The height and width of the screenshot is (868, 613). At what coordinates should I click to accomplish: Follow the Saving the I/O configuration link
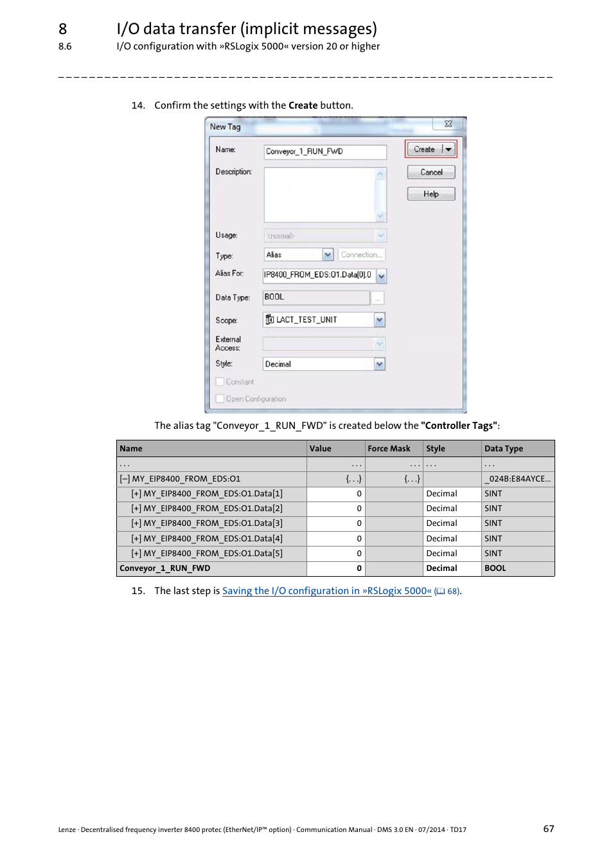[327, 591]
